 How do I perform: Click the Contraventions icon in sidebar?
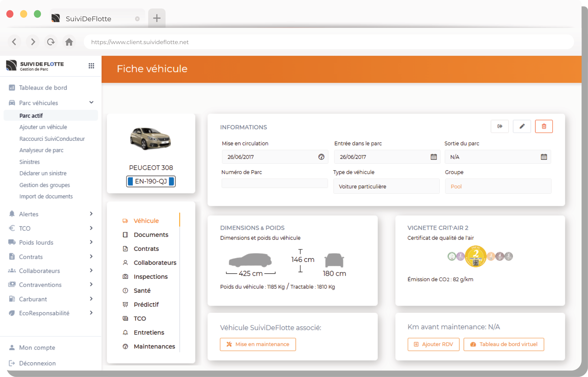click(x=12, y=285)
